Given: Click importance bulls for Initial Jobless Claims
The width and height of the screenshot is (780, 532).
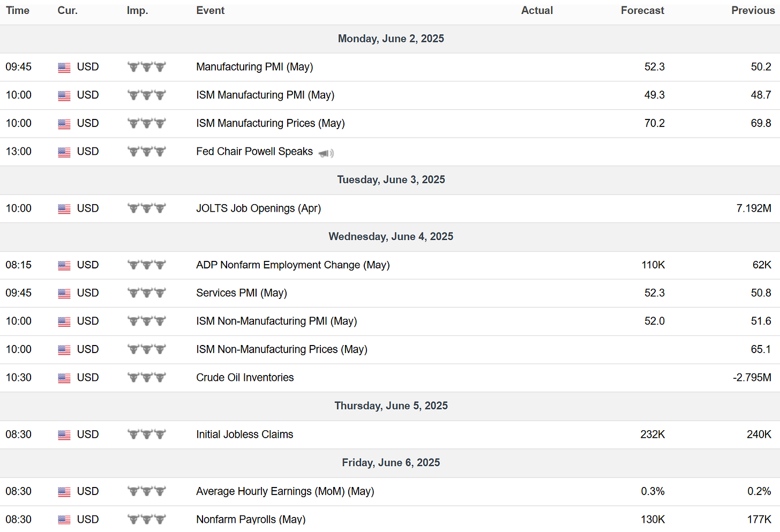Looking at the screenshot, I should [146, 434].
